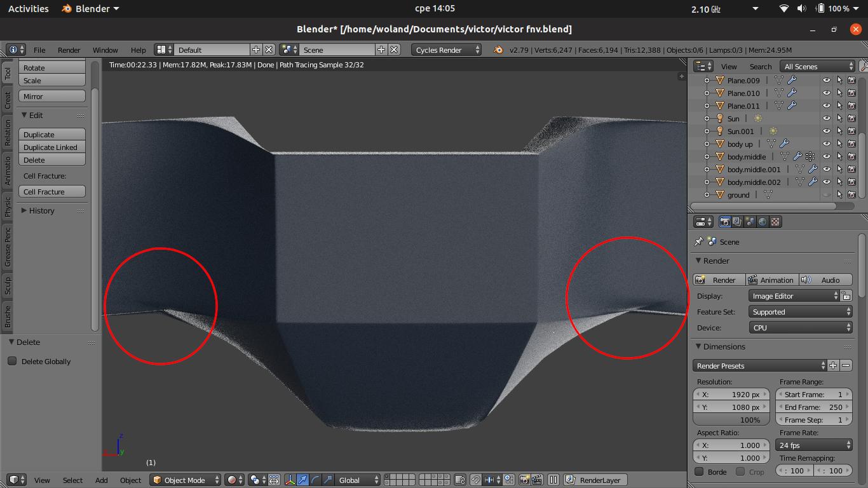Select the rotate manipulator arc icon
868x488 pixels.
click(315, 480)
